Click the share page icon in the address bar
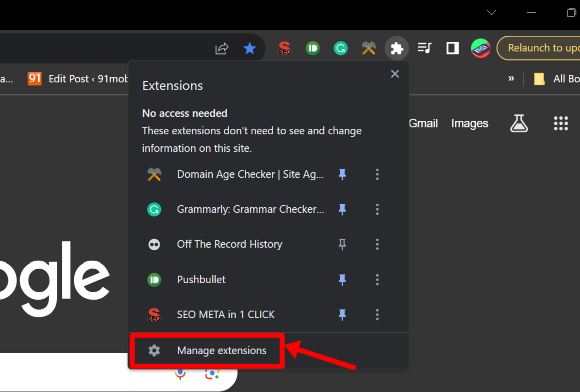The height and width of the screenshot is (392, 580). point(222,48)
